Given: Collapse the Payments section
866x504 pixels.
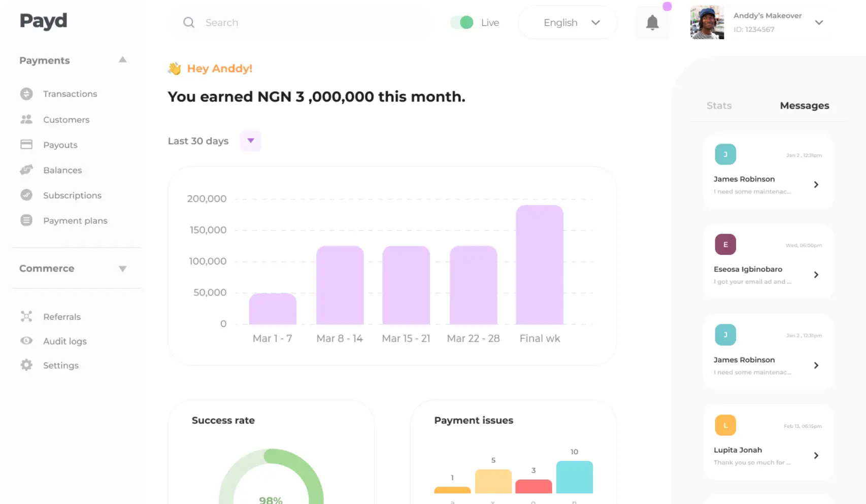Looking at the screenshot, I should (122, 60).
